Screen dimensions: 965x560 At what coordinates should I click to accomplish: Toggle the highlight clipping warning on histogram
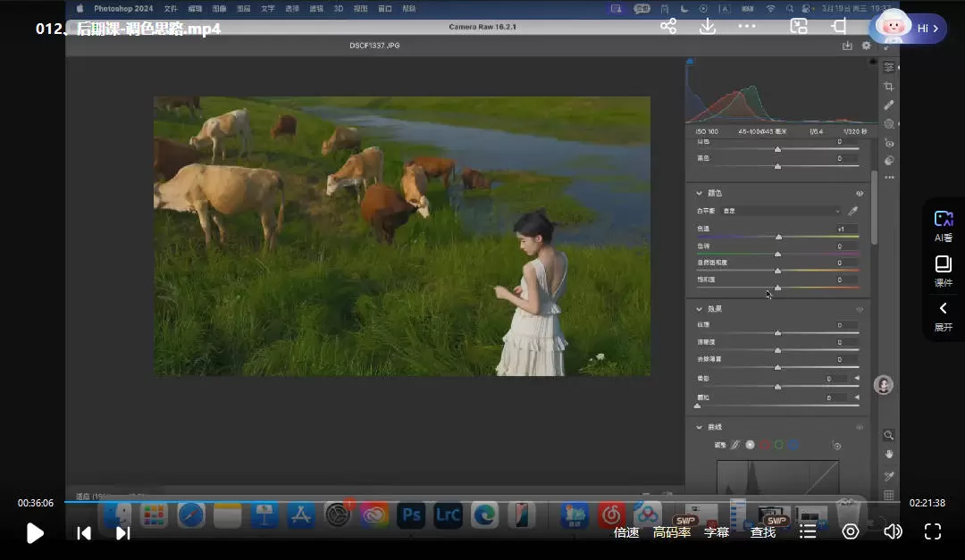[873, 62]
